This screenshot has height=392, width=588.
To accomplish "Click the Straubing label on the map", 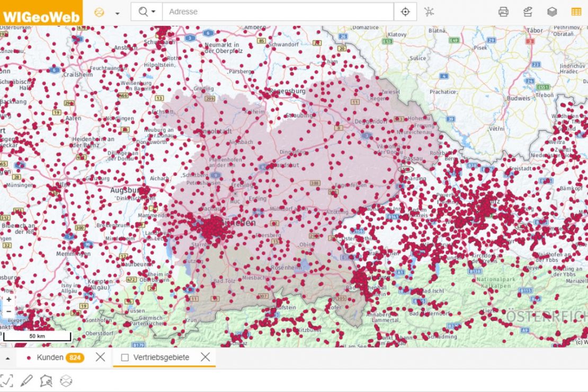I will click(x=299, y=115).
